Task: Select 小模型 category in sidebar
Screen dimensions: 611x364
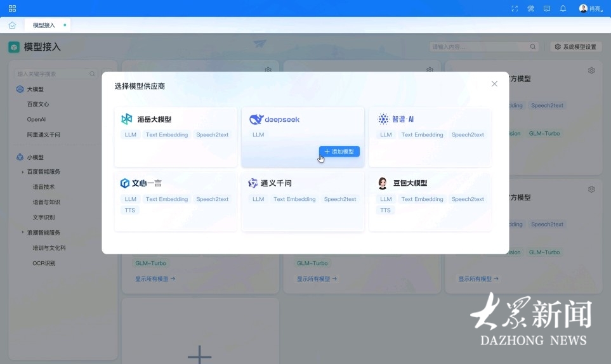Action: tap(35, 157)
